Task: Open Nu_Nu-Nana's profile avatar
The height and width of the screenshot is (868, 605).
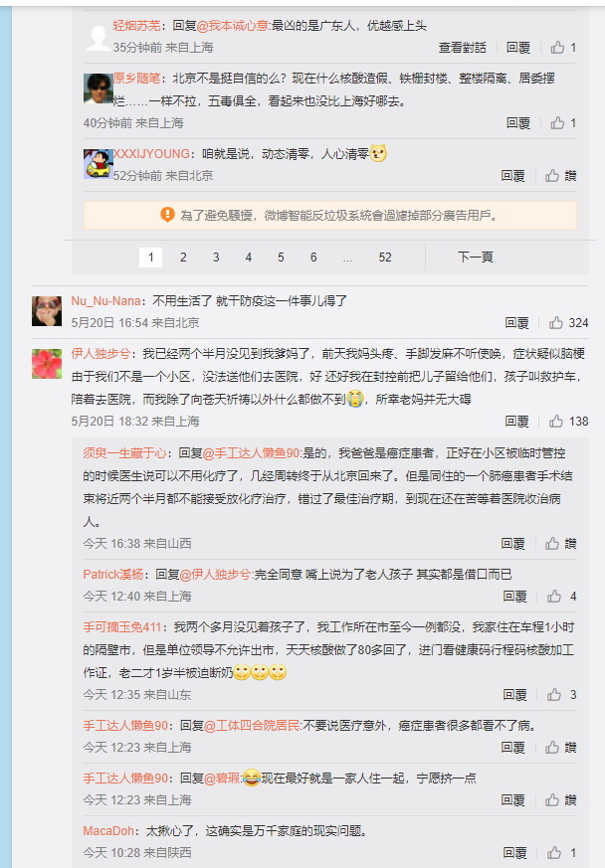Action: tap(47, 311)
